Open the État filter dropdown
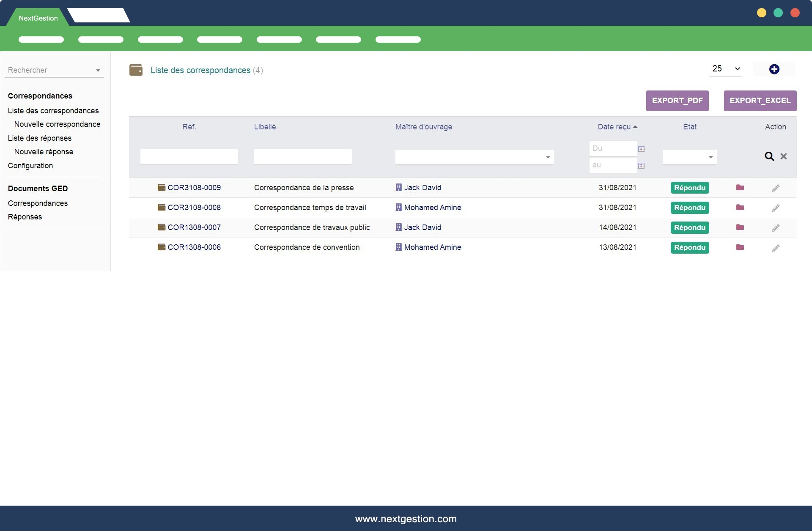The width and height of the screenshot is (812, 531). [x=710, y=157]
